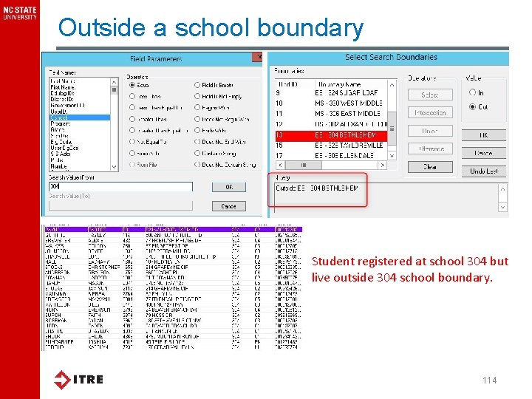This screenshot has width=532, height=399.
Task: Click OK in the Field Parameters dialog
Action: click(x=229, y=187)
